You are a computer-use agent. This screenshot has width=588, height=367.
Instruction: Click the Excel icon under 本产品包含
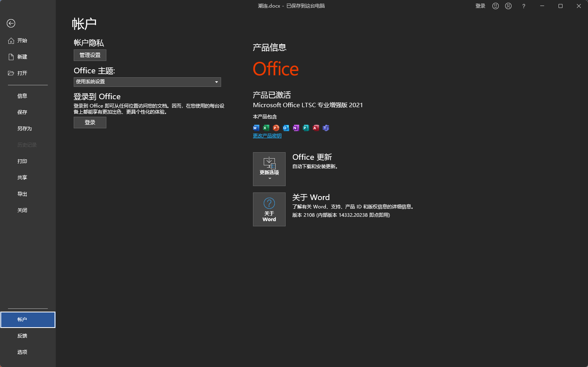(266, 128)
